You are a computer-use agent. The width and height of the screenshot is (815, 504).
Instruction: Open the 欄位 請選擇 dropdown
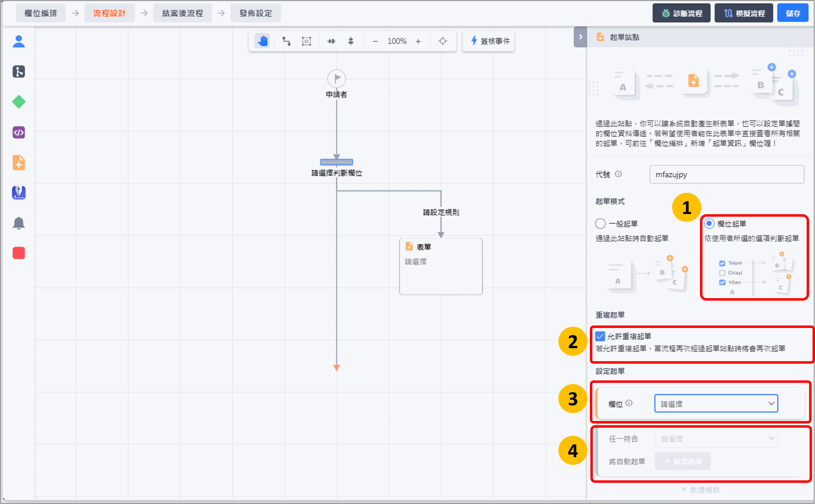tap(716, 404)
